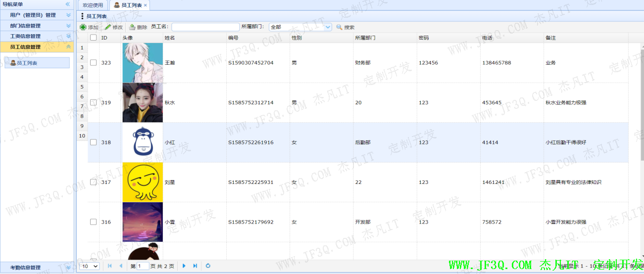This screenshot has width=644, height=274.
Task: Check the select-all box in table header
Action: pyautogui.click(x=94, y=38)
